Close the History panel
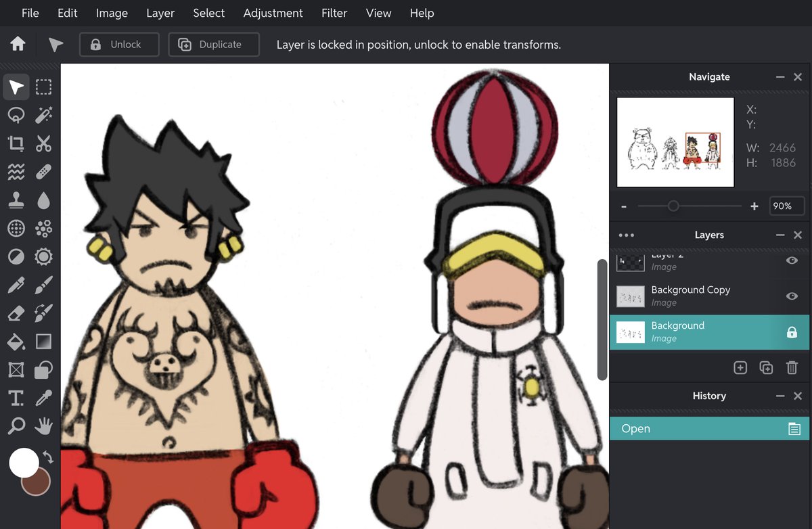 [x=798, y=396]
